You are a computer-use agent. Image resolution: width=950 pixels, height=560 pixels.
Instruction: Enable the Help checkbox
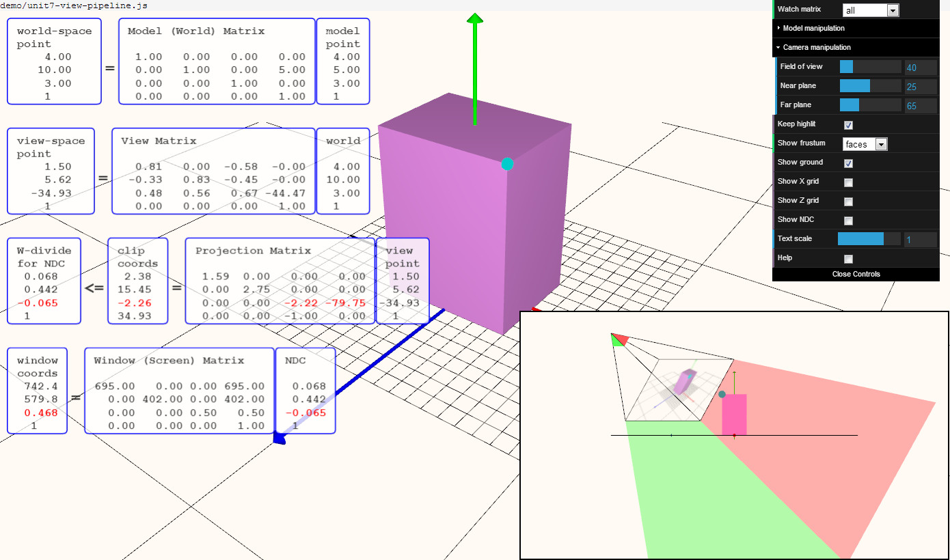[x=848, y=259]
